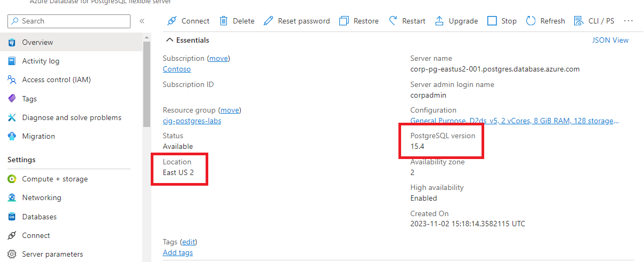The height and width of the screenshot is (262, 644).
Task: Click the Delete trash can icon
Action: coord(224,21)
